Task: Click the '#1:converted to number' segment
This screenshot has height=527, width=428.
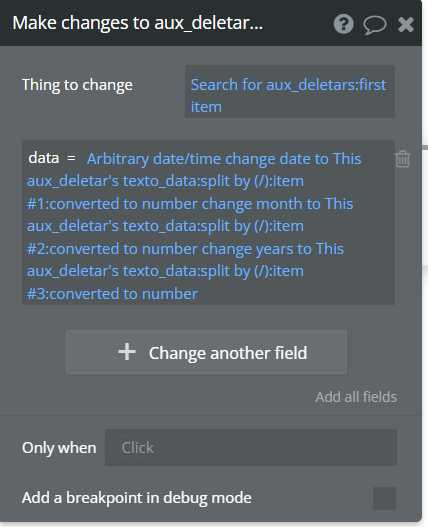Action: [x=112, y=204]
